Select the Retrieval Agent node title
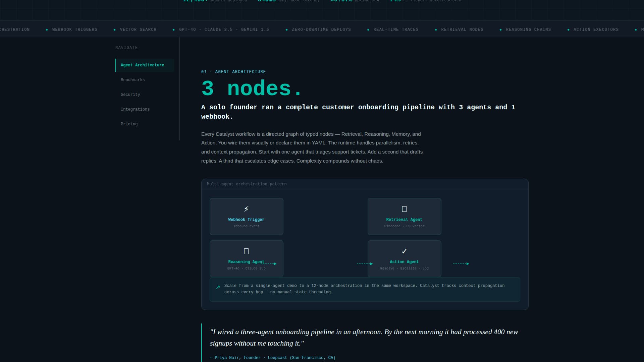 point(404,220)
